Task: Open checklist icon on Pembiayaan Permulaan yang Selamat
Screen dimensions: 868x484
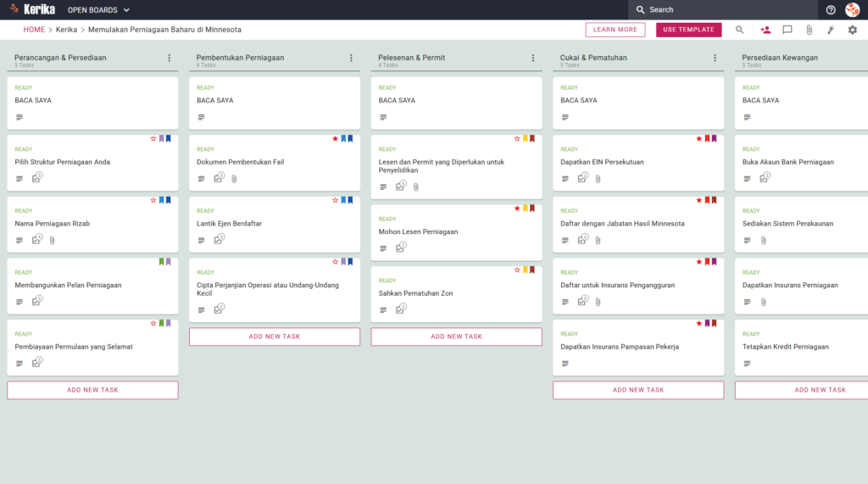Action: [x=36, y=362]
